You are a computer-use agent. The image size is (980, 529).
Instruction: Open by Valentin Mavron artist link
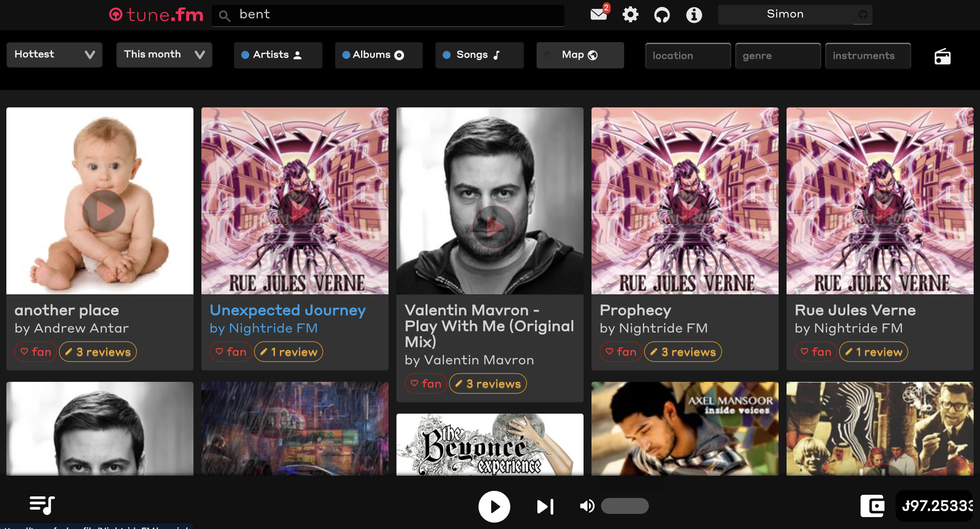[469, 360]
